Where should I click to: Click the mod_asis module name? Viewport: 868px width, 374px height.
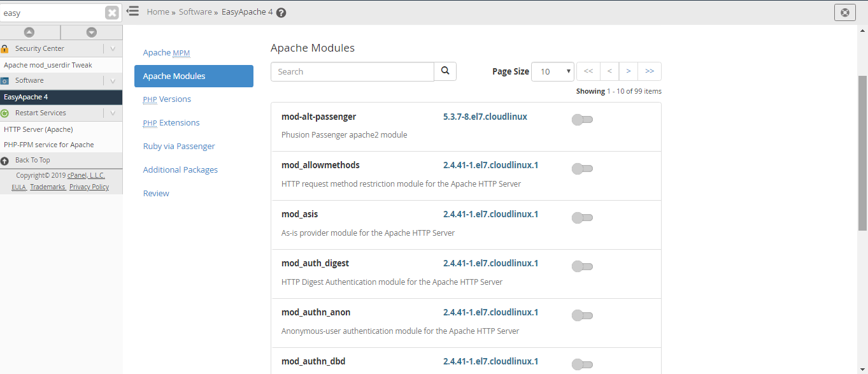point(299,214)
